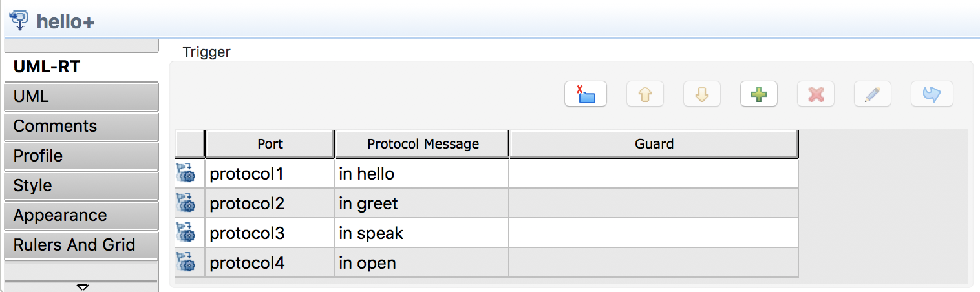The image size is (980, 292).
Task: Click the Protocol Message column header
Action: (423, 144)
